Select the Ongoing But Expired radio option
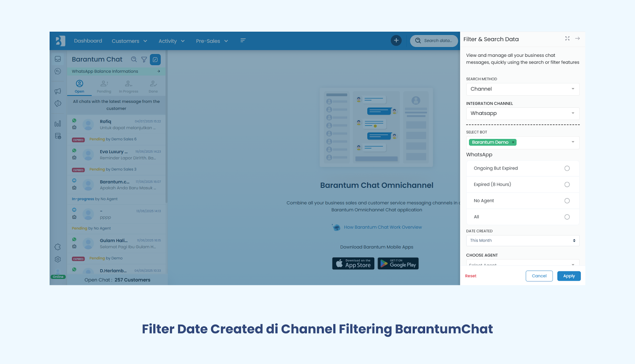The image size is (635, 364). (x=567, y=168)
